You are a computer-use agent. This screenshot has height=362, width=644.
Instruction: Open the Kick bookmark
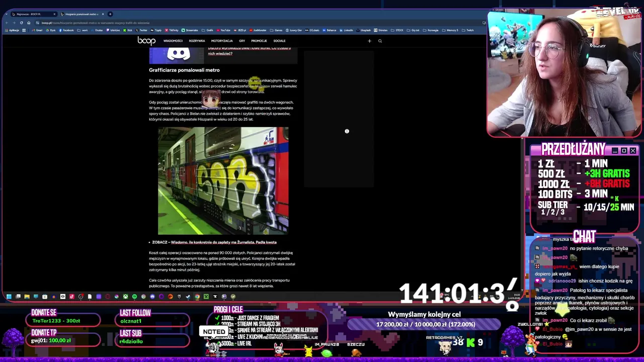click(x=128, y=30)
